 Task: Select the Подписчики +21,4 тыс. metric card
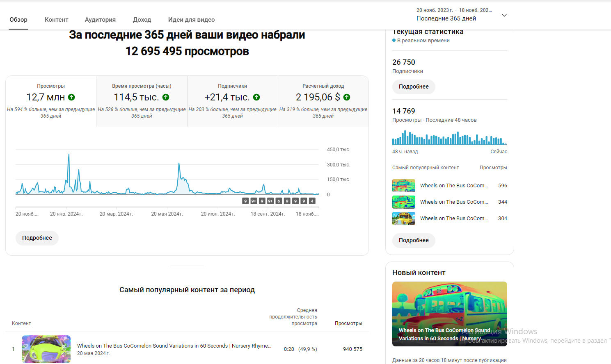[x=232, y=101]
